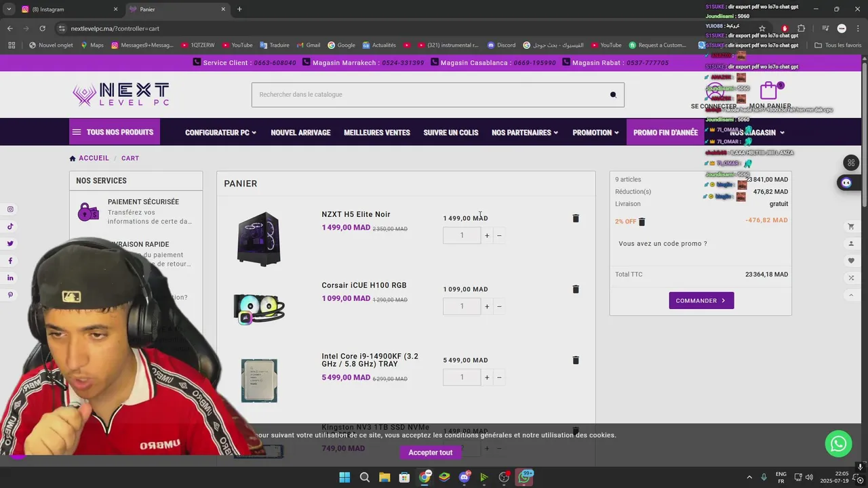Image resolution: width=868 pixels, height=488 pixels.
Task: Click the Mon Panier shopping bag icon
Action: (x=768, y=91)
